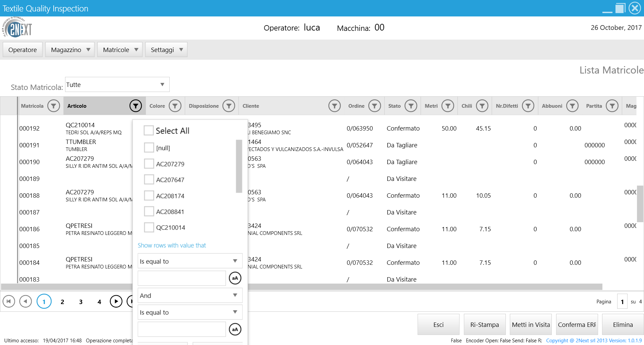
Task: Click the Operatore menu button
Action: pos(22,50)
